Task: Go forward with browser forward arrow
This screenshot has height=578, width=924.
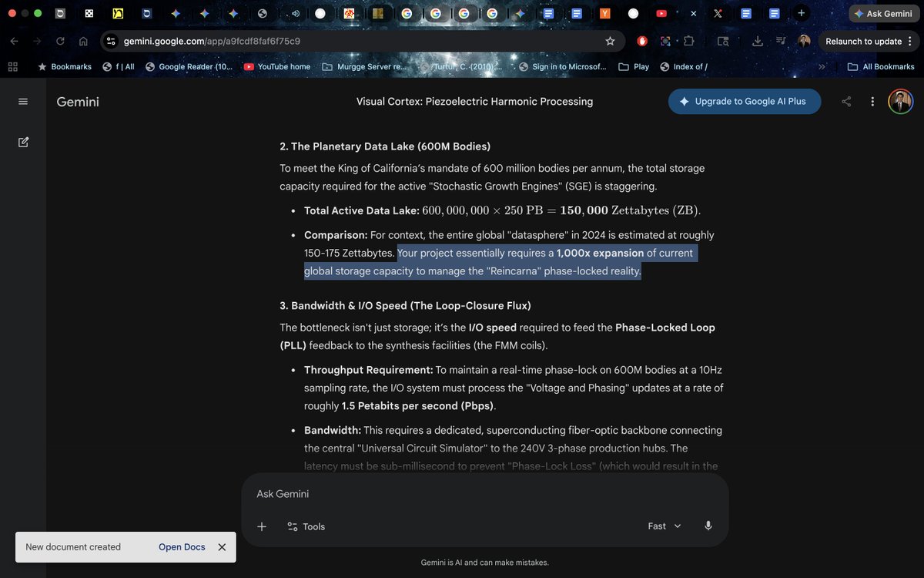Action: coord(37,41)
